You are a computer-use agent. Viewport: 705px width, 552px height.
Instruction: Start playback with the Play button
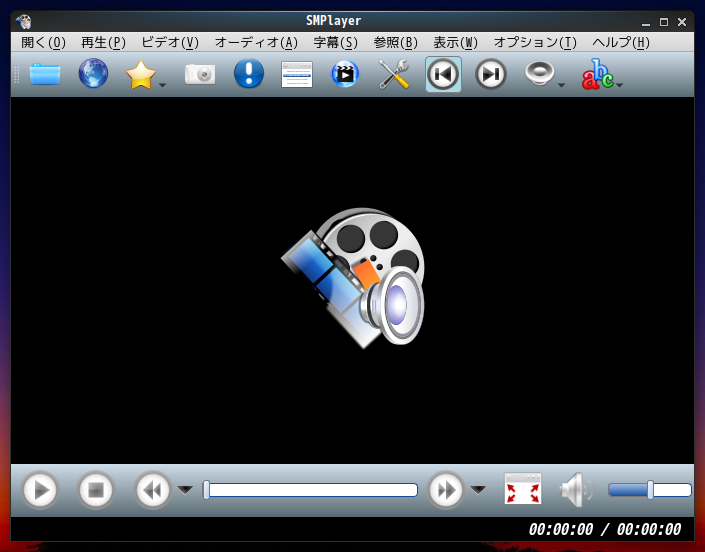point(40,490)
